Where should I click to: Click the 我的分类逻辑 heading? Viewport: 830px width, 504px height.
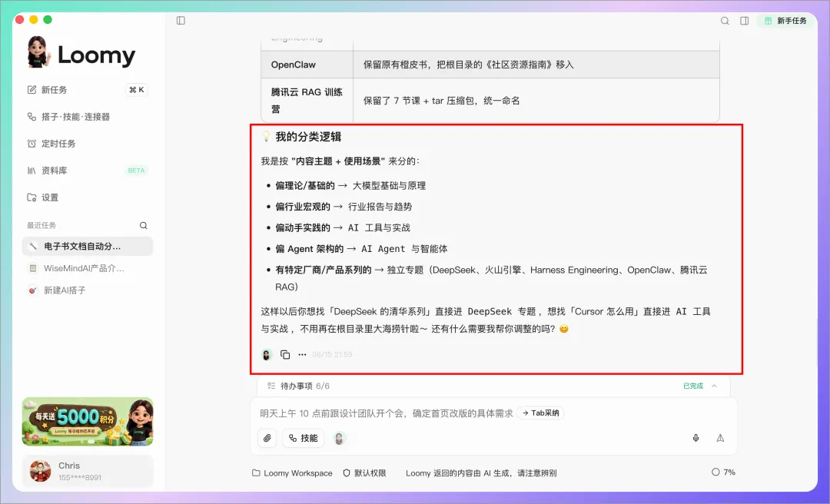(308, 137)
